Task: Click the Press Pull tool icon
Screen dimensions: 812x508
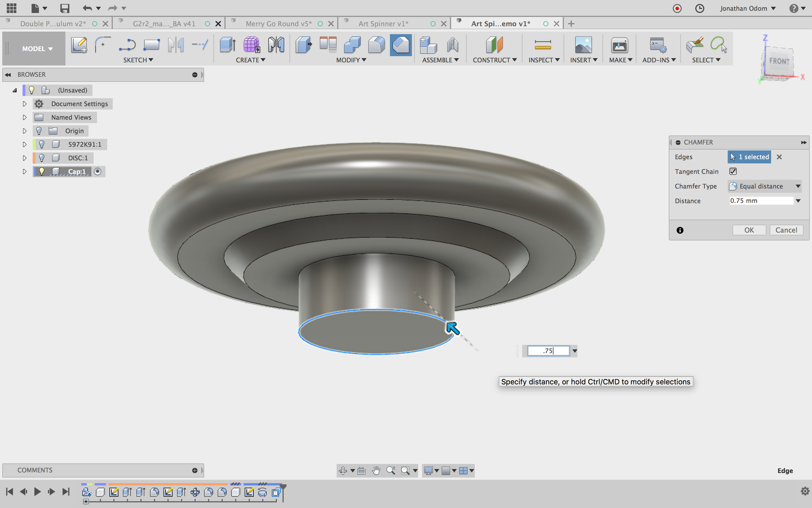Action: click(x=303, y=45)
